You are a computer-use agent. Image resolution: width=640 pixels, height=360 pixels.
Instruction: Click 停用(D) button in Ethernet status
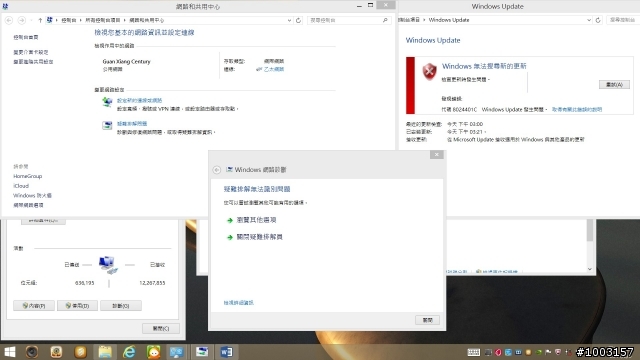pyautogui.click(x=78, y=306)
